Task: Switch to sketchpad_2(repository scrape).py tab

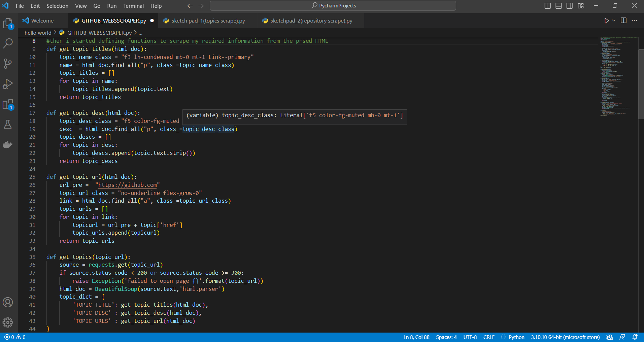Action: point(311,21)
